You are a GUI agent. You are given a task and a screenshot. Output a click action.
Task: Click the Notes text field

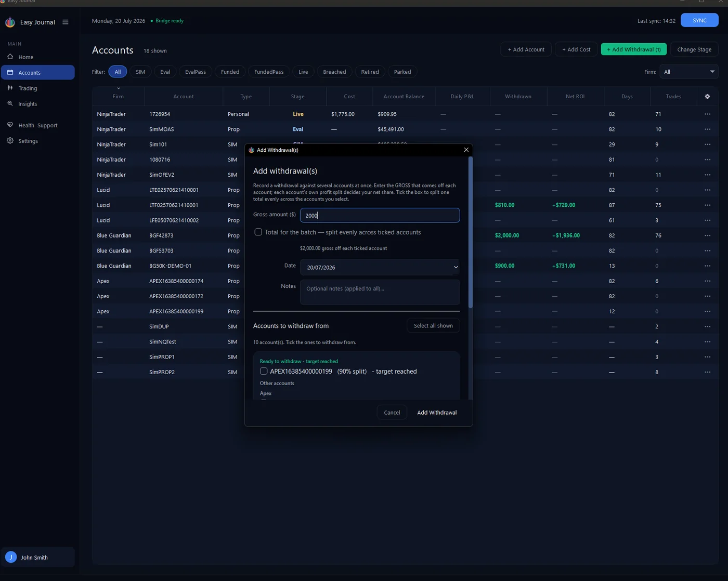coord(380,292)
